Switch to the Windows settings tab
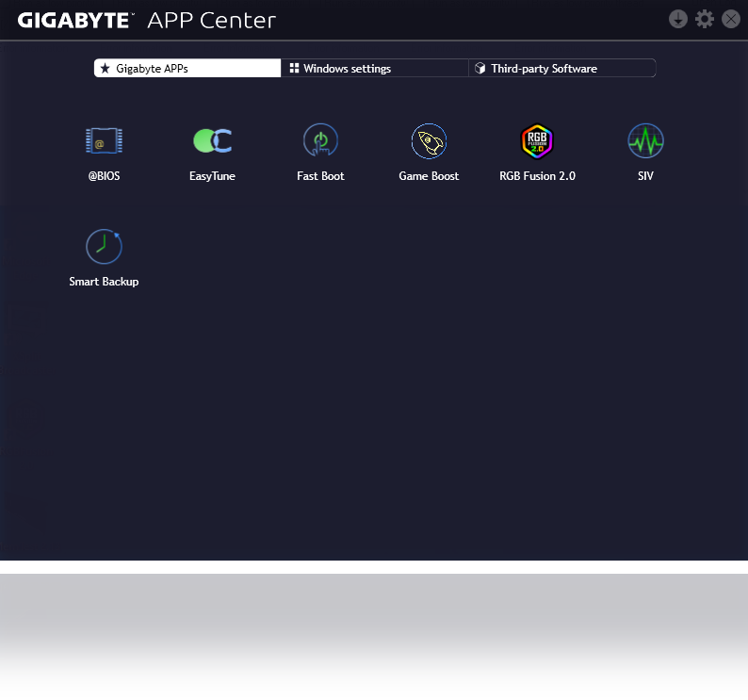The width and height of the screenshot is (748, 700). [374, 69]
